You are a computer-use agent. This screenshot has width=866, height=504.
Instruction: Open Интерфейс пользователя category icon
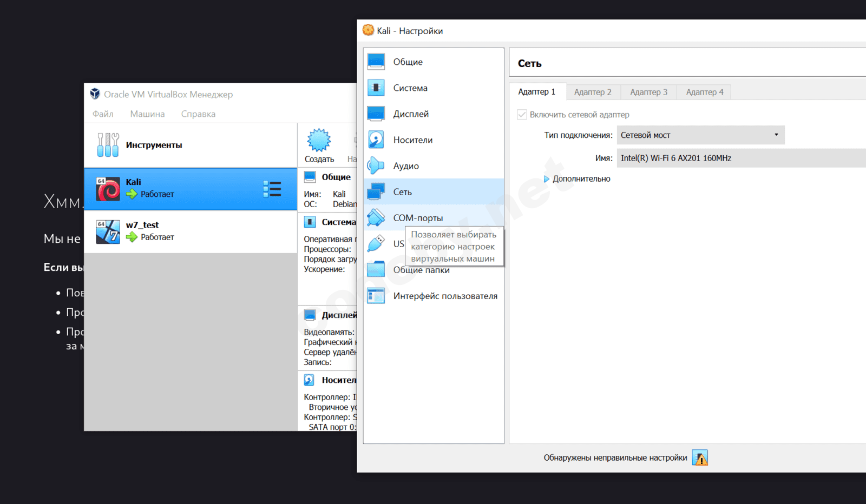(376, 296)
